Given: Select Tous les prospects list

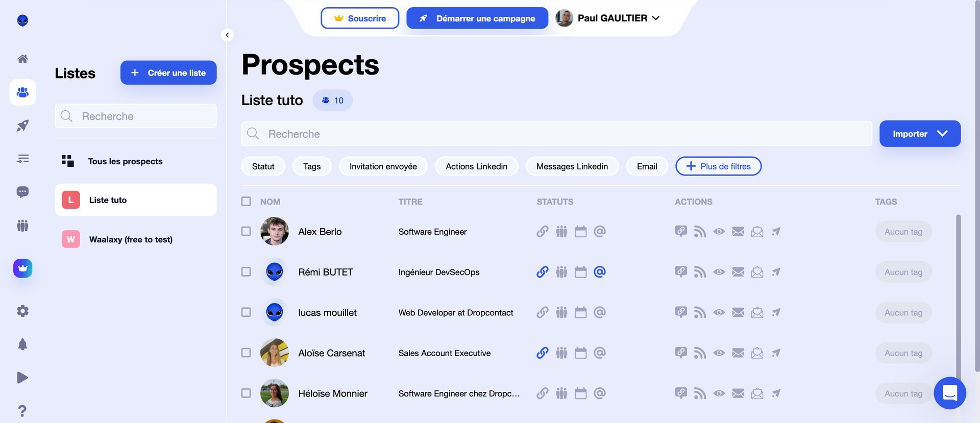Looking at the screenshot, I should pos(125,161).
